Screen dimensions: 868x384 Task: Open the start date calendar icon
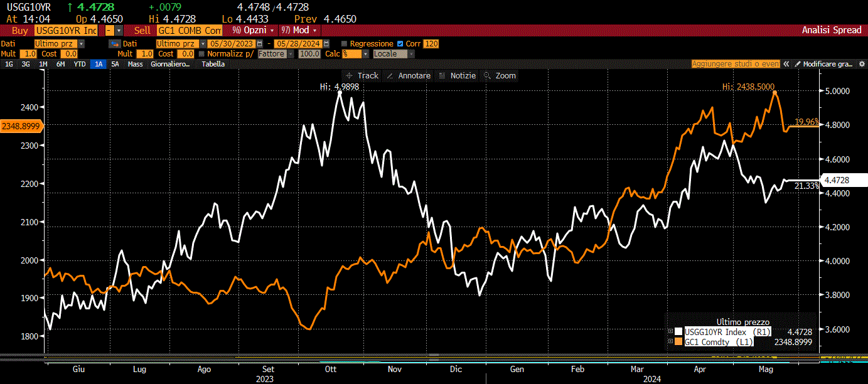[259, 44]
